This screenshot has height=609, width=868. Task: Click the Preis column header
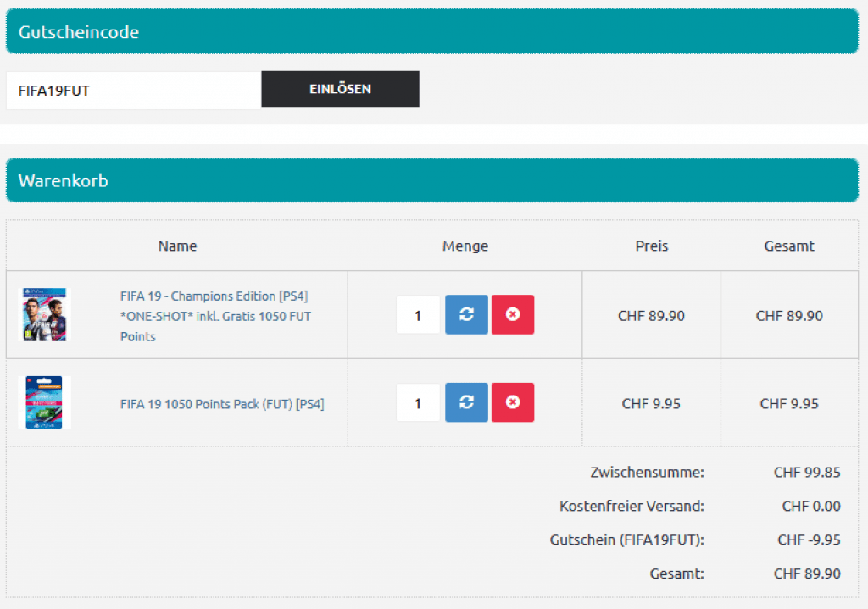point(651,246)
